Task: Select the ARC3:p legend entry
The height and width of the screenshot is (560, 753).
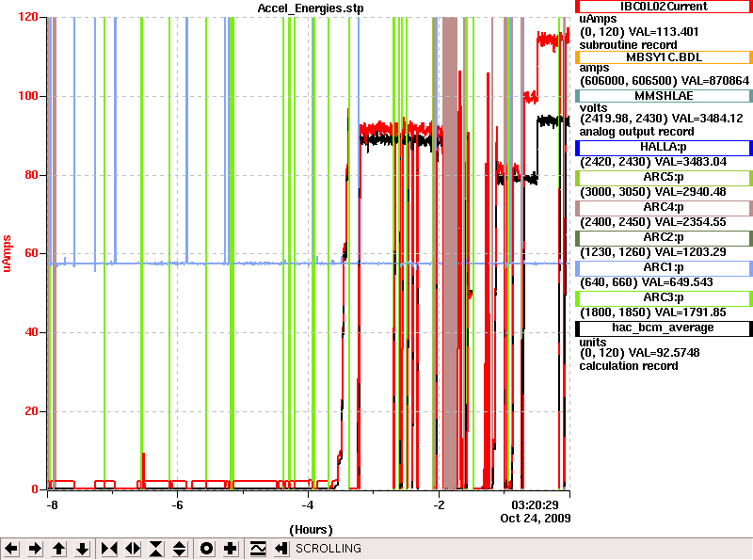Action: 664,298
